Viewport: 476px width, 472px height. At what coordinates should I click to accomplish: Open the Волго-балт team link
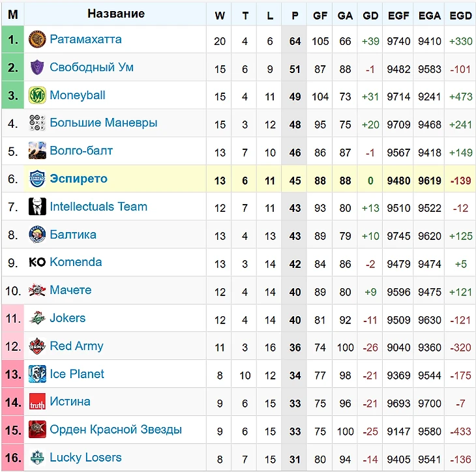point(81,151)
